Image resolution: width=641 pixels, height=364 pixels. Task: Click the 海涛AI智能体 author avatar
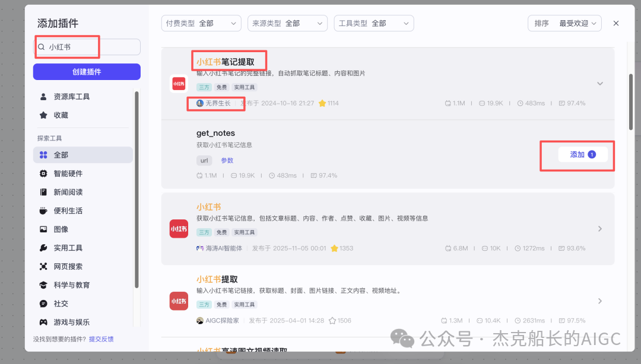200,248
